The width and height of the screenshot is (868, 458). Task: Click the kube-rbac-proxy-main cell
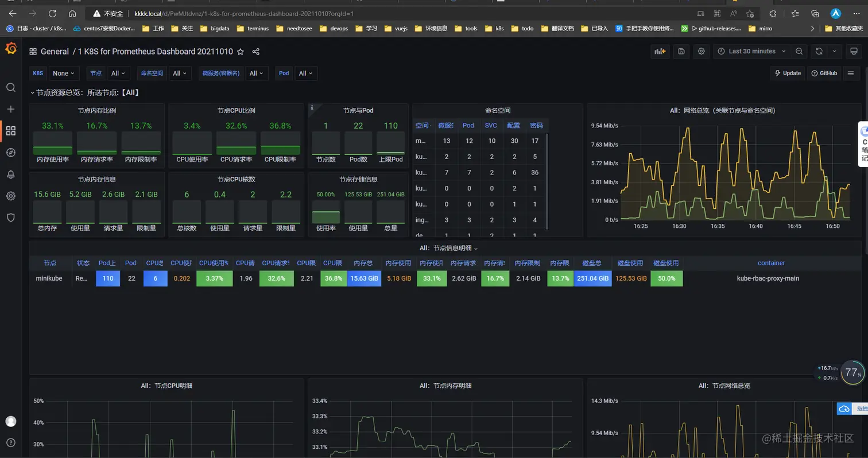768,278
